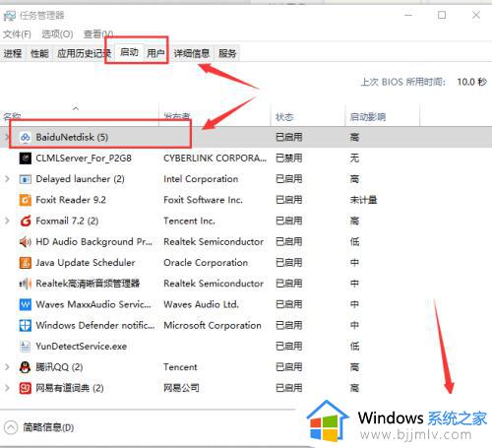This screenshot has height=448, width=492.
Task: Sort by the 发布者 column header
Action: [215, 114]
